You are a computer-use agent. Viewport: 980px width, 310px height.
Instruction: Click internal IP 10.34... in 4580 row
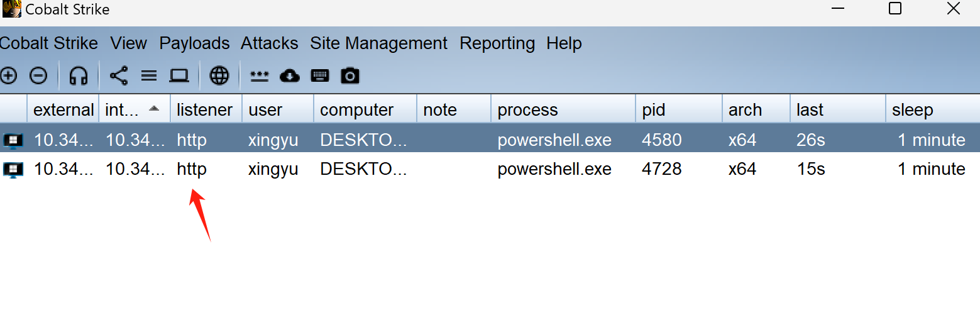coord(135,140)
